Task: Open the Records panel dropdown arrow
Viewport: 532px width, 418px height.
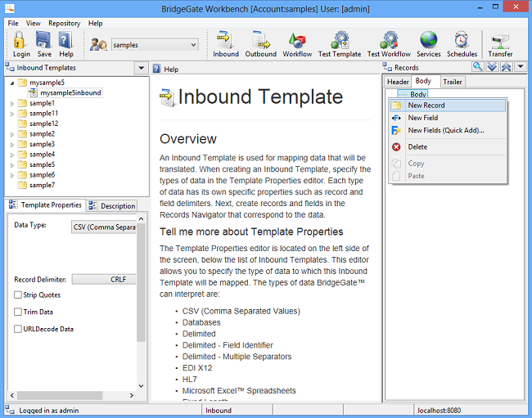Action: tap(521, 67)
